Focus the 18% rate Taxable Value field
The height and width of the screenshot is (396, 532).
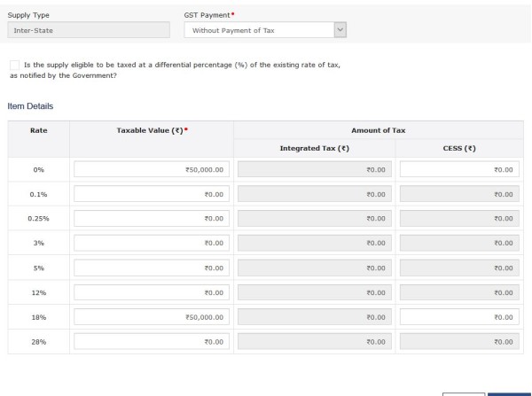click(x=151, y=316)
